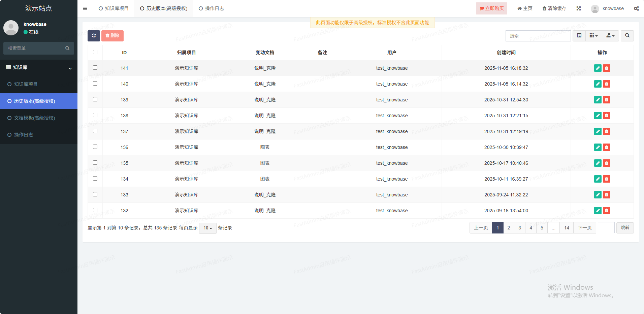Open the columns visibility dropdown
This screenshot has height=314, width=644.
[x=593, y=36]
